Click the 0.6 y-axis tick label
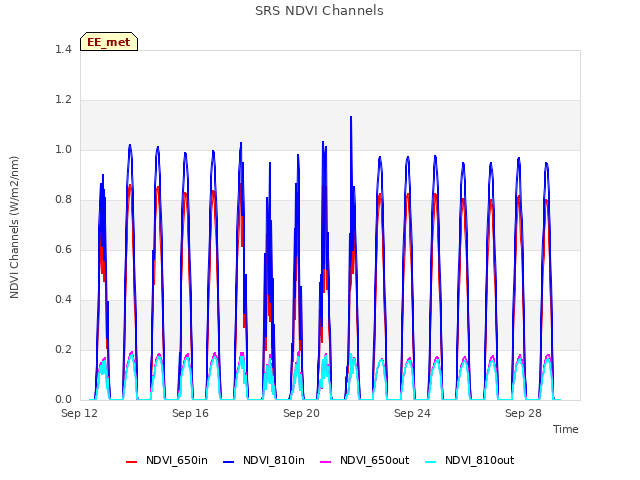The height and width of the screenshot is (480, 640). click(63, 250)
